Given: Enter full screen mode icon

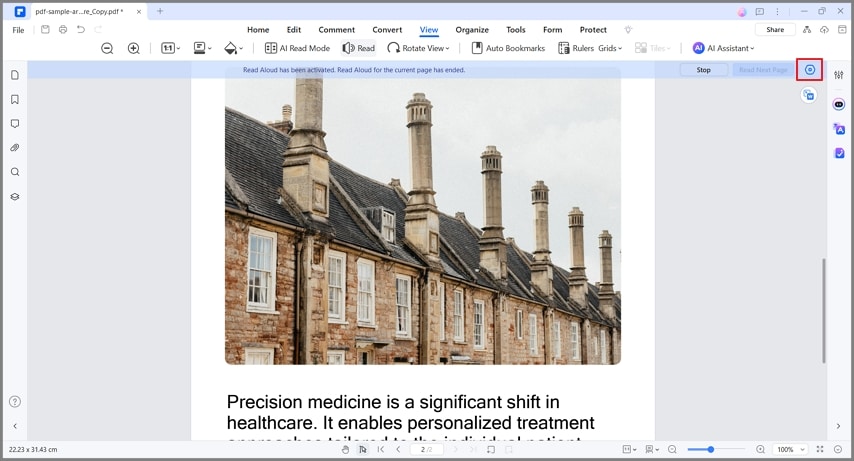Looking at the screenshot, I should pos(820,450).
